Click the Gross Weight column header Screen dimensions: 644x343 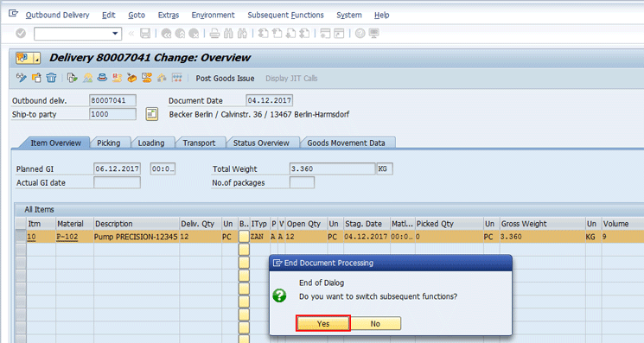543,224
